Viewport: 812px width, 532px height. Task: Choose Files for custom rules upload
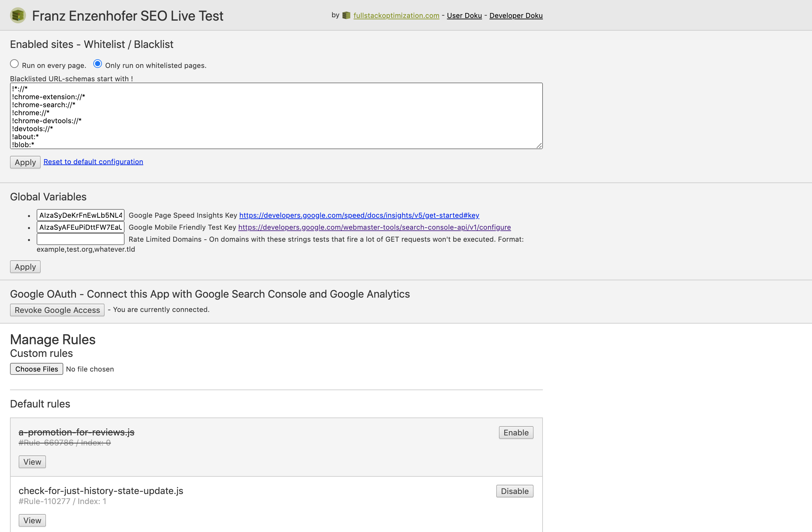click(x=36, y=369)
